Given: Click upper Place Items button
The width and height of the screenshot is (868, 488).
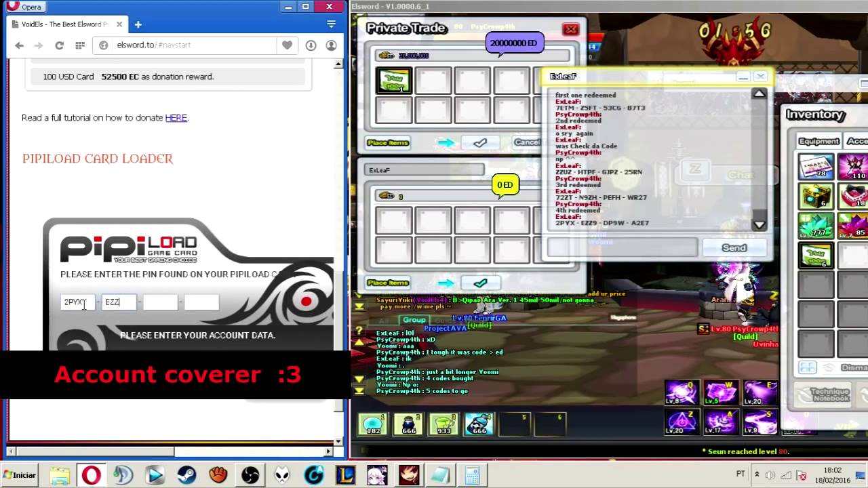Looking at the screenshot, I should pos(388,142).
